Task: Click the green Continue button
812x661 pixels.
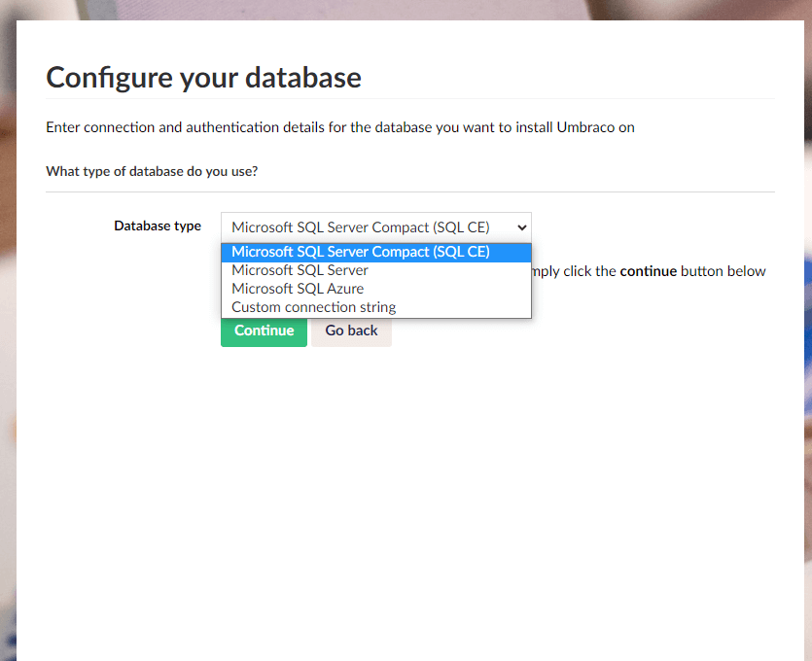Action: coord(264,330)
